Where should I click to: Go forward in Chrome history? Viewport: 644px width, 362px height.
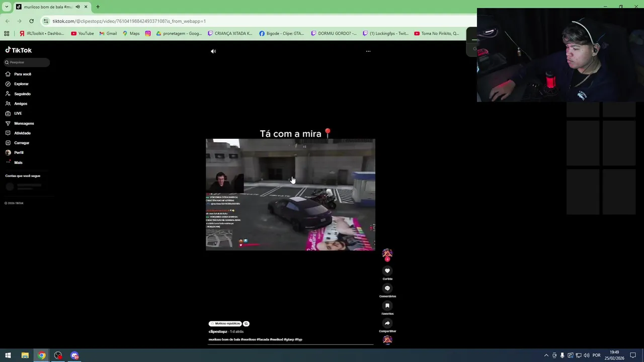click(19, 21)
